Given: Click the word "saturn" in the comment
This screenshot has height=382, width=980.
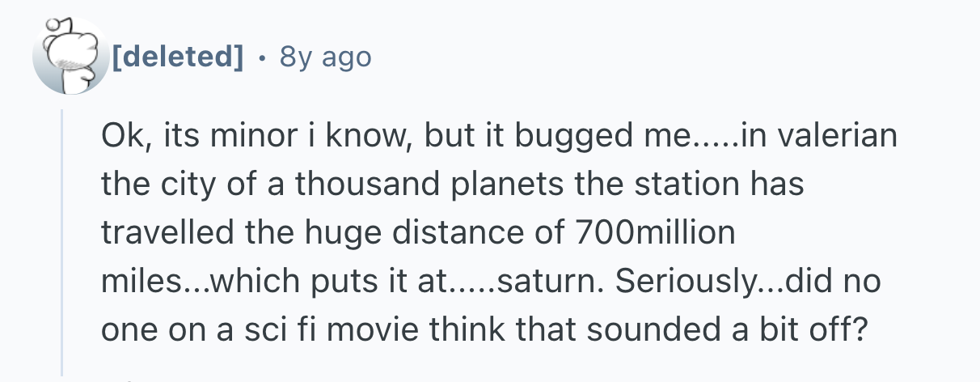Looking at the screenshot, I should tap(549, 283).
